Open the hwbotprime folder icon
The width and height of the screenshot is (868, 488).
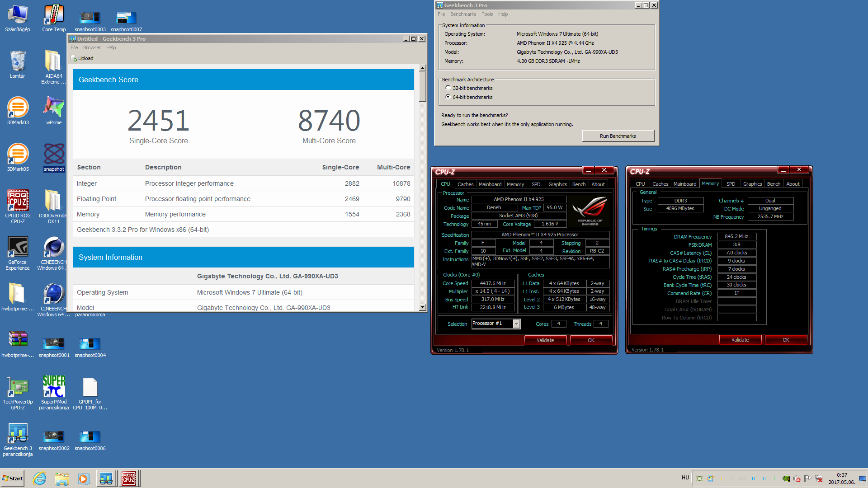pos(18,297)
